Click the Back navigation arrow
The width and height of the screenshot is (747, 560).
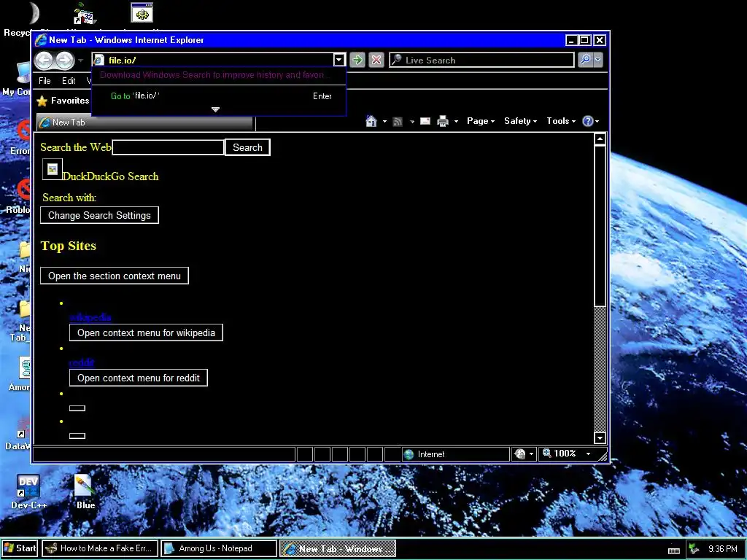(x=44, y=61)
